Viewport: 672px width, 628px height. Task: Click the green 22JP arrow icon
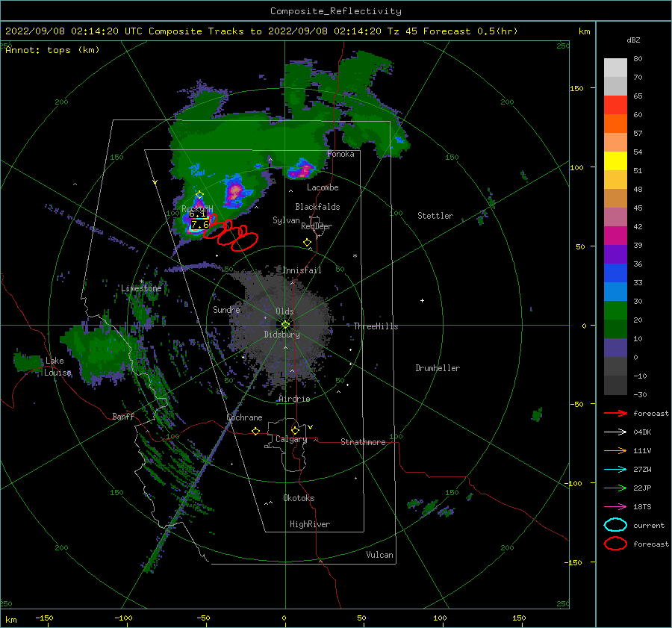tap(615, 488)
